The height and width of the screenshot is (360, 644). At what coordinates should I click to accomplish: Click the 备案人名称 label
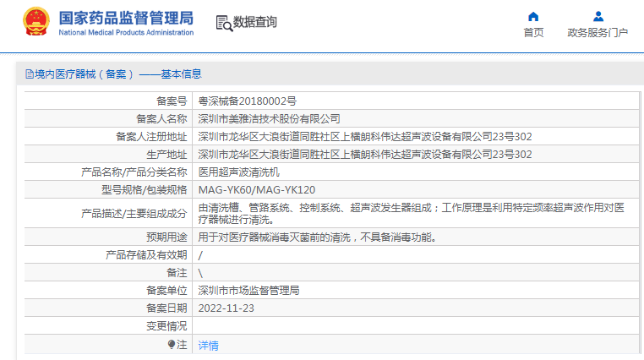point(161,119)
